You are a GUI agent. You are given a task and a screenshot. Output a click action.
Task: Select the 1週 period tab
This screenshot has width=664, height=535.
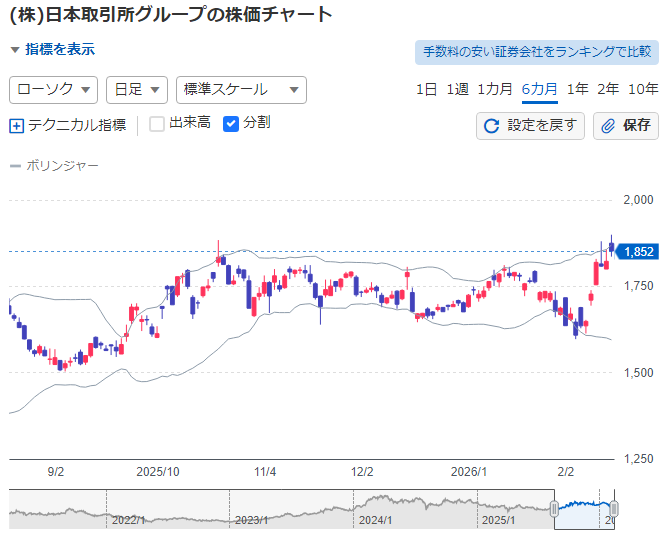457,89
